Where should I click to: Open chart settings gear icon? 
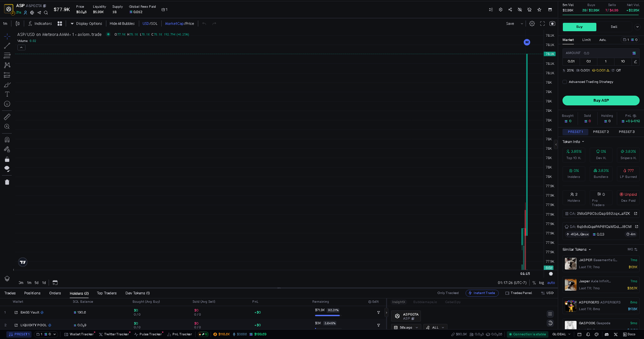tap(532, 24)
